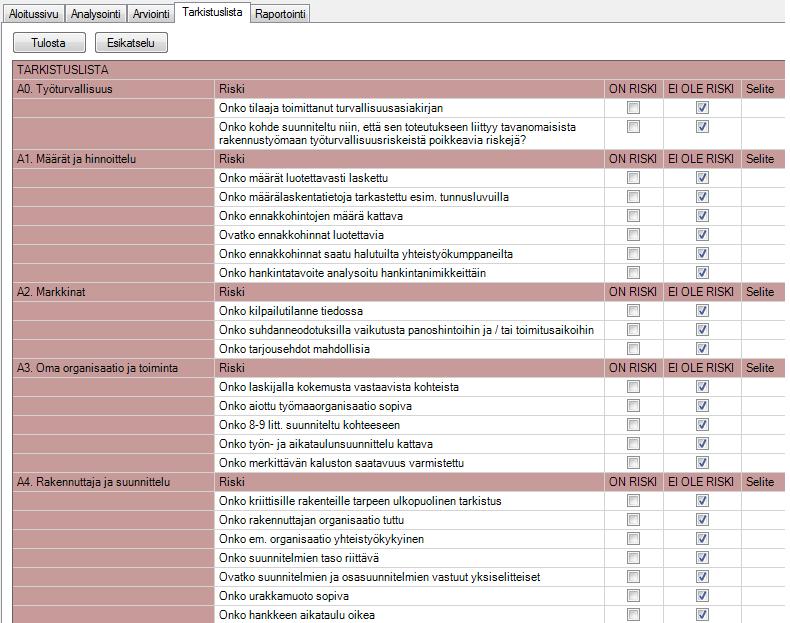Check ON RISKI for organisaatio yhteistyökykyinen row

tap(633, 539)
